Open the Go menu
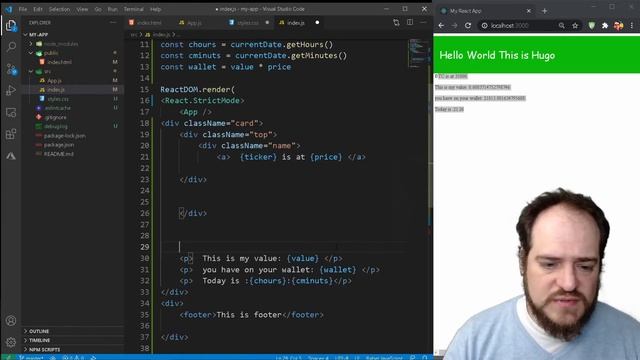The width and height of the screenshot is (640, 360). pyautogui.click(x=98, y=9)
